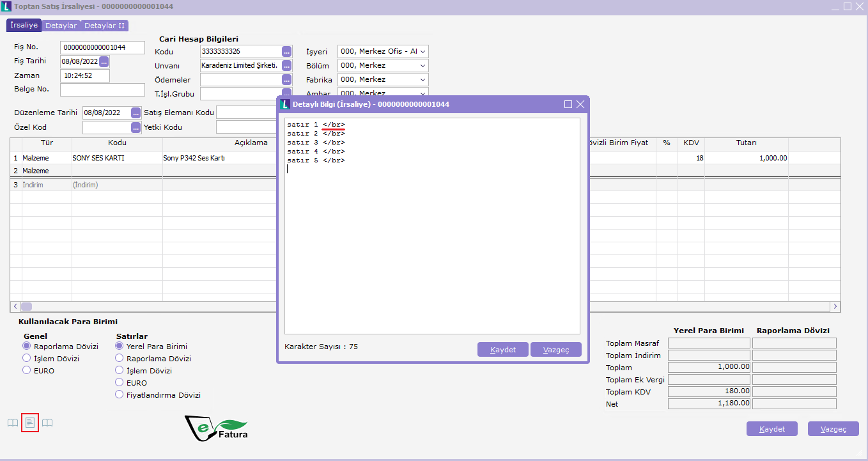Click the e-Fatura logo
Screen dimensions: 868x461
(216, 428)
